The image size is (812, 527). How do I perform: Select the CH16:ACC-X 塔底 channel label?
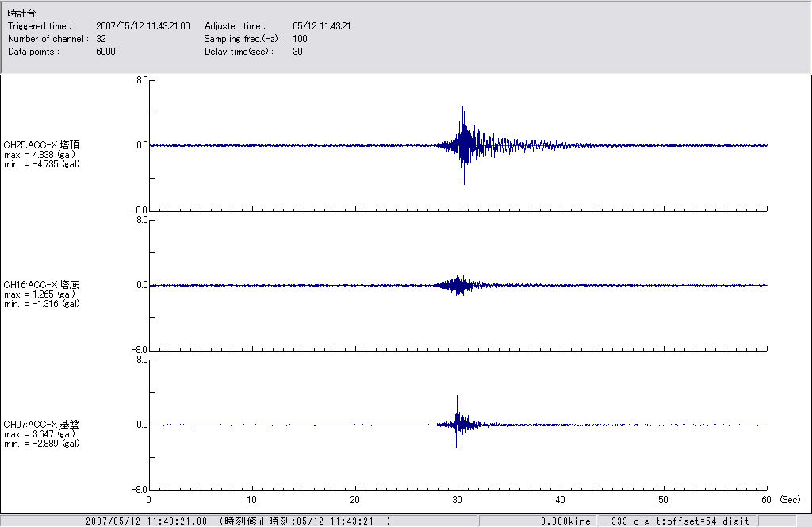point(41,284)
